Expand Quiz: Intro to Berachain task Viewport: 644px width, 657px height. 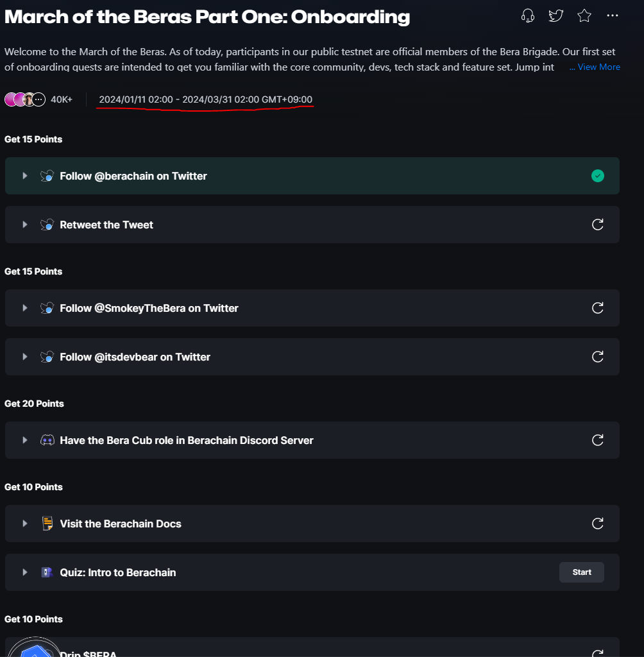(25, 572)
